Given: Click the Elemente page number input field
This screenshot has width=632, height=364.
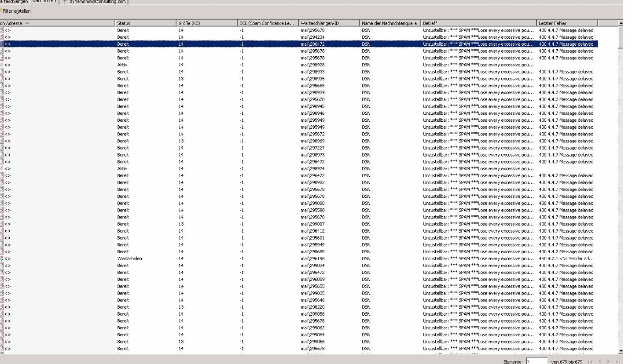Looking at the screenshot, I should click(536, 362).
